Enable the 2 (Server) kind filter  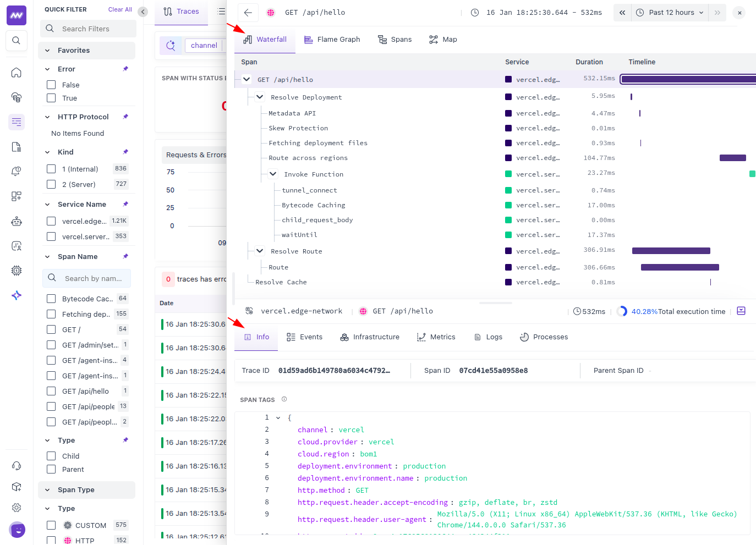pyautogui.click(x=51, y=184)
